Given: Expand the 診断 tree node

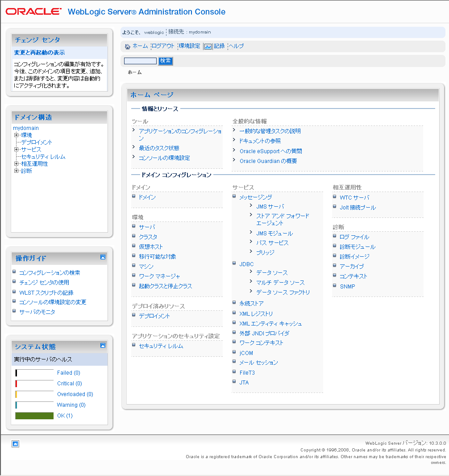Looking at the screenshot, I should point(17,171).
